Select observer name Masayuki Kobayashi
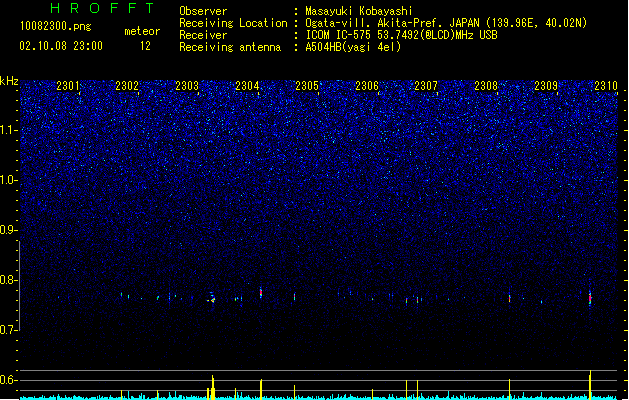Screen dimensions: 629x400 [359, 11]
